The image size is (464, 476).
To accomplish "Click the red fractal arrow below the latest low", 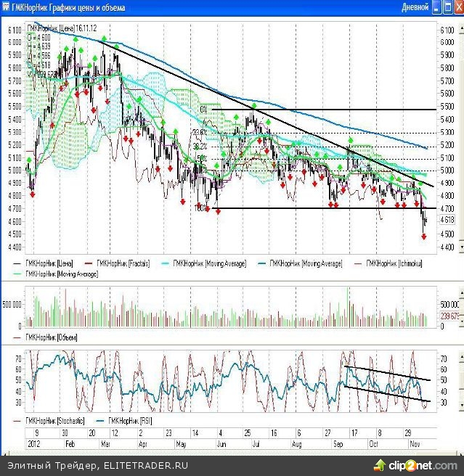I will 424,237.
